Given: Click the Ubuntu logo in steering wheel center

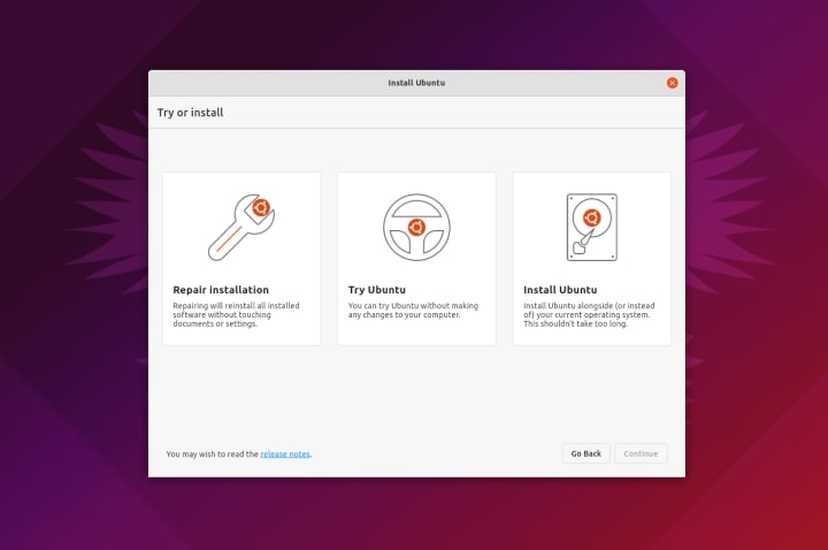Looking at the screenshot, I should (416, 226).
